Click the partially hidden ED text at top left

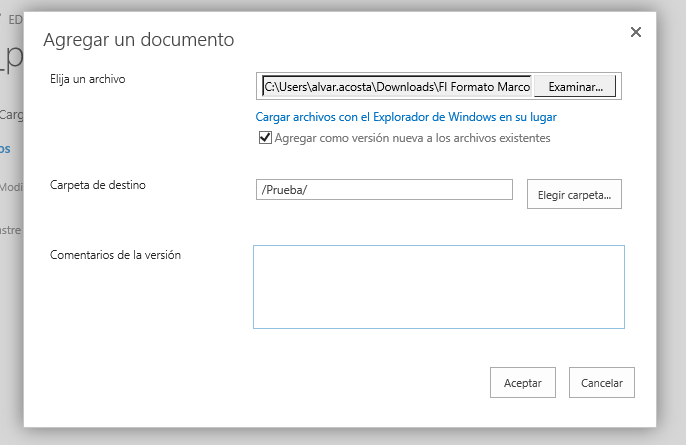coord(14,18)
